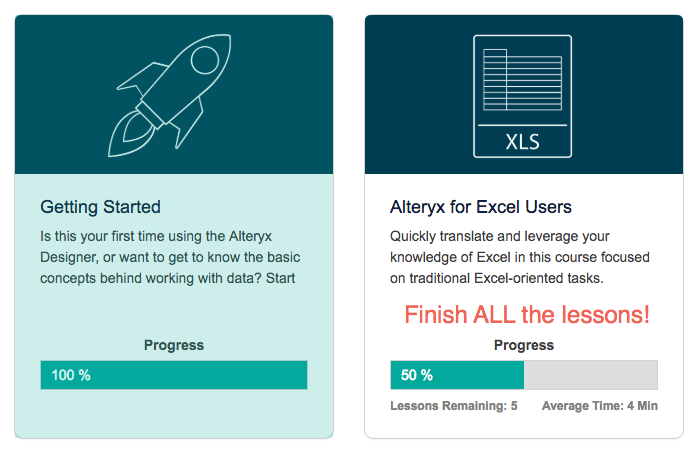The height and width of the screenshot is (450, 697).
Task: Click the red Finish ALL the lessons text
Action: pyautogui.click(x=526, y=315)
